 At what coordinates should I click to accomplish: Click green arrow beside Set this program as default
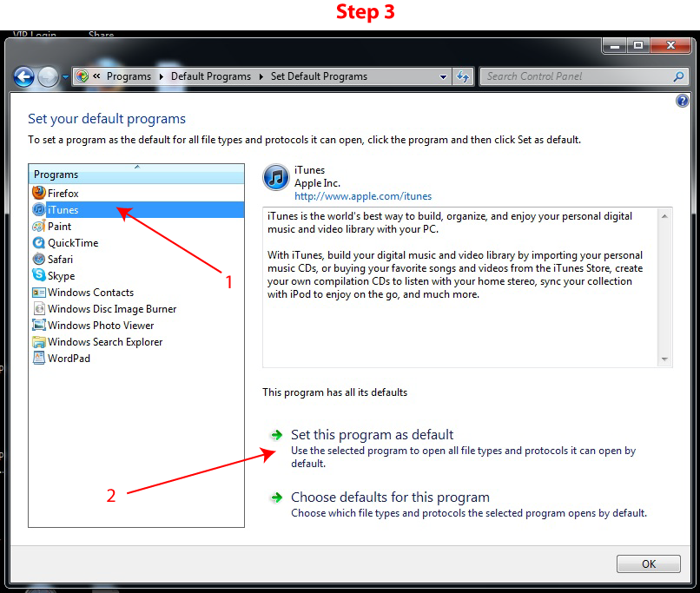point(277,435)
